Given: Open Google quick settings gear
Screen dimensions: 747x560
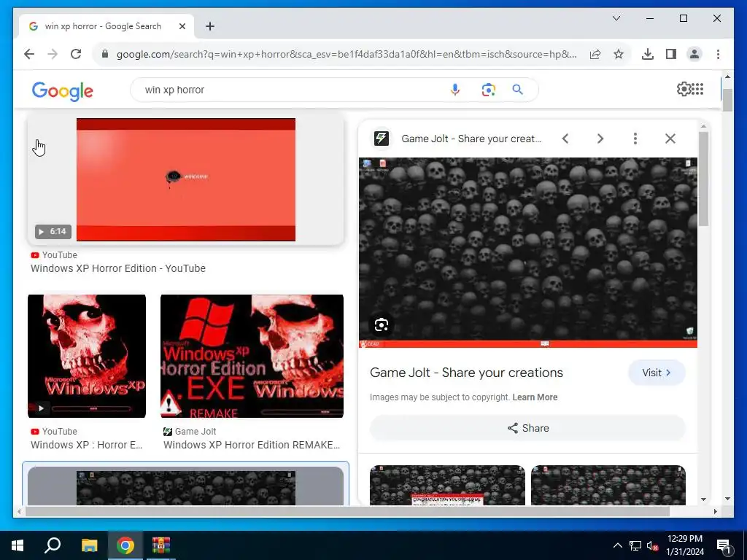Looking at the screenshot, I should [x=684, y=89].
